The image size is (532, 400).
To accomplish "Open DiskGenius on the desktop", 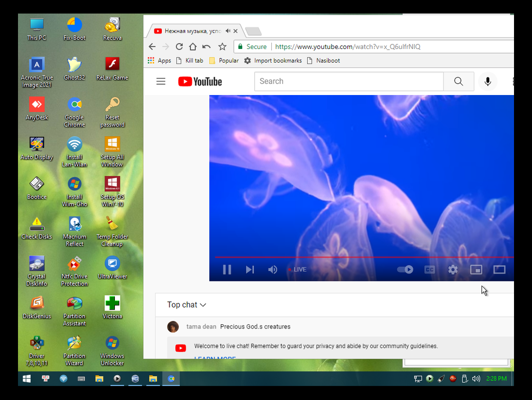I will pos(36,307).
